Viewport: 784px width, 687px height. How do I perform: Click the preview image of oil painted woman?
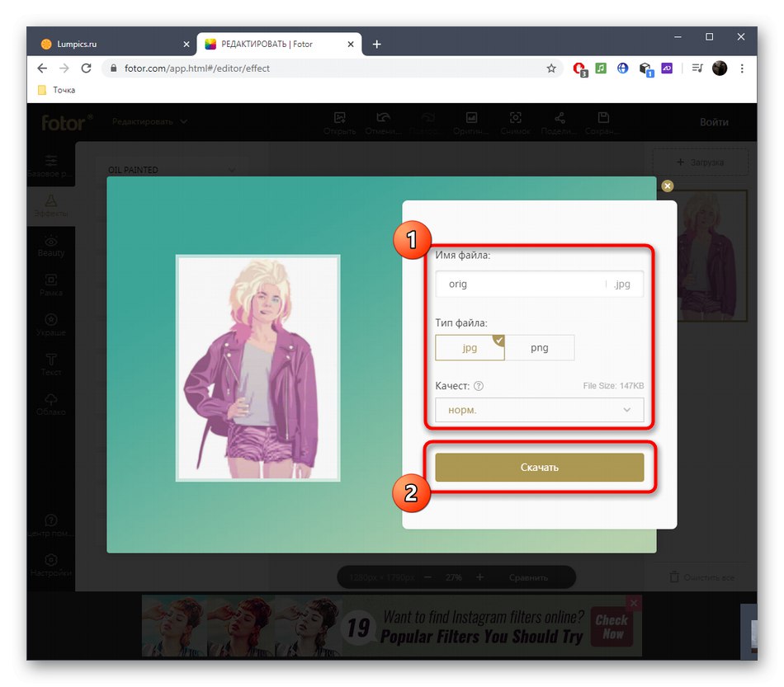coord(258,368)
